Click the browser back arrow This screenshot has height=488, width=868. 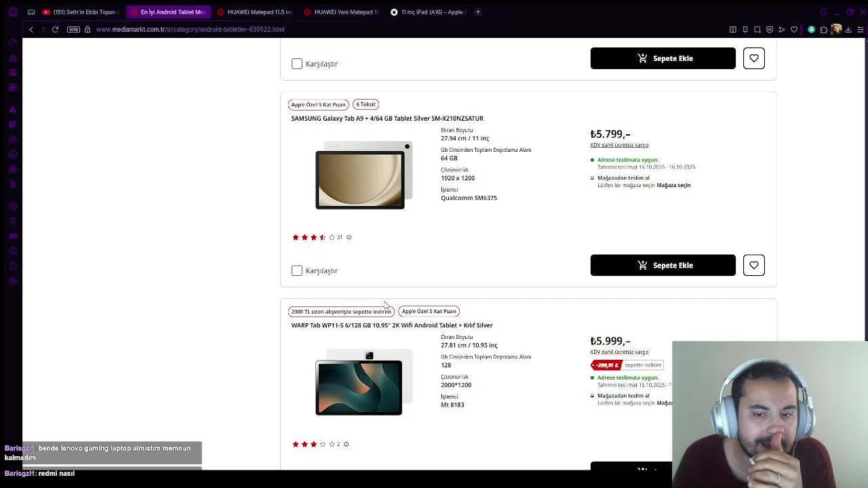[x=31, y=29]
